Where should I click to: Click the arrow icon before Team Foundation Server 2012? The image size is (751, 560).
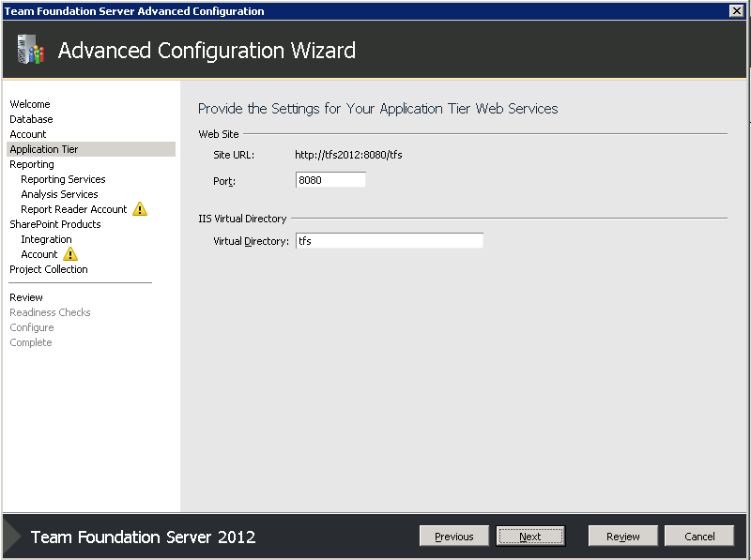[10, 536]
